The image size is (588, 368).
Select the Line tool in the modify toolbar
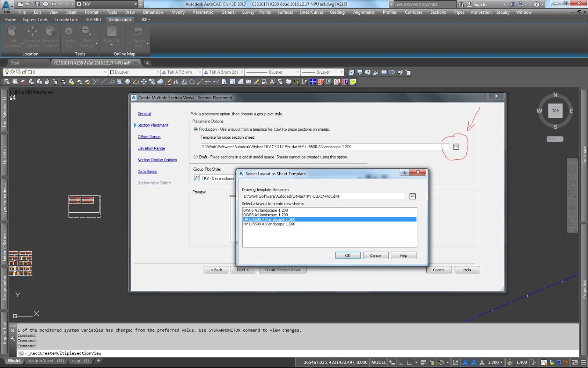[104, 82]
